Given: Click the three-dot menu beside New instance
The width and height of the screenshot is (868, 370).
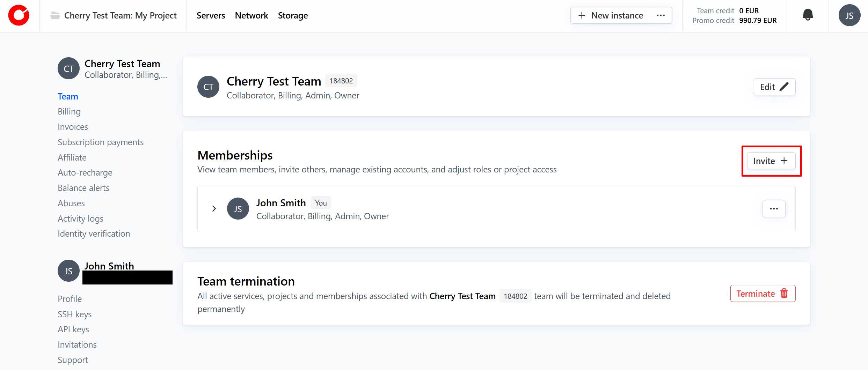Looking at the screenshot, I should (661, 15).
